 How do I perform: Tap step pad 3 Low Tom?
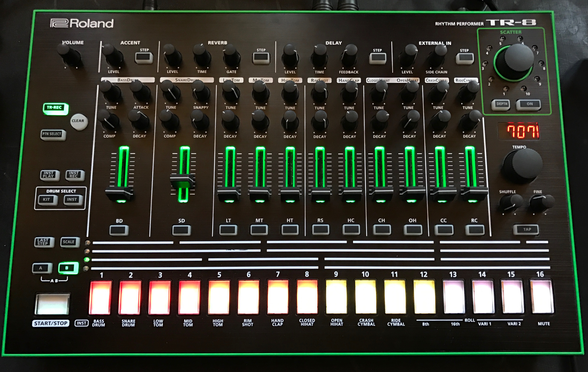click(x=159, y=298)
